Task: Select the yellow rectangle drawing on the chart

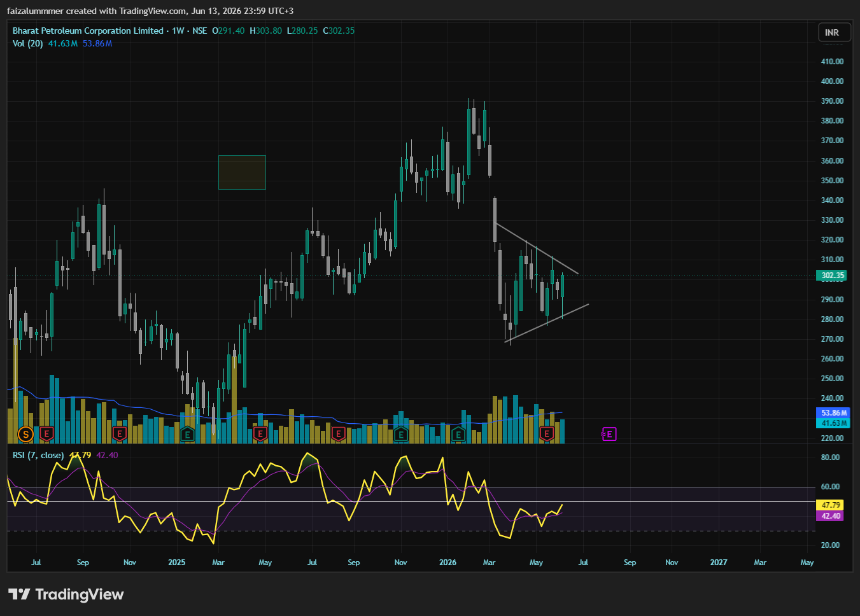Action: click(242, 172)
